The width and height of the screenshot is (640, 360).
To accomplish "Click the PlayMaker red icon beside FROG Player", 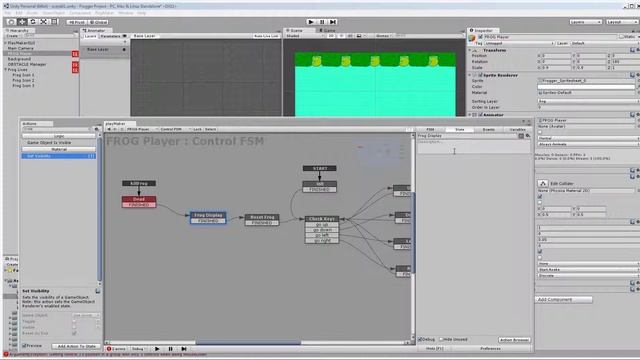I will tap(75, 54).
